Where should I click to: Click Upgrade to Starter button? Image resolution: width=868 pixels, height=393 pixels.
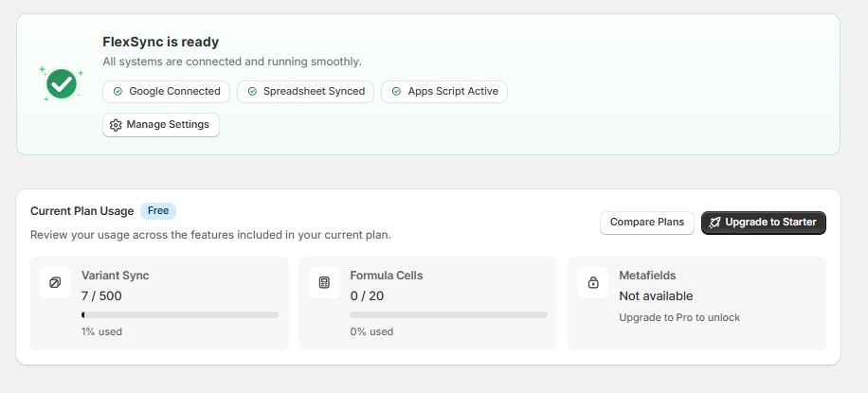764,223
